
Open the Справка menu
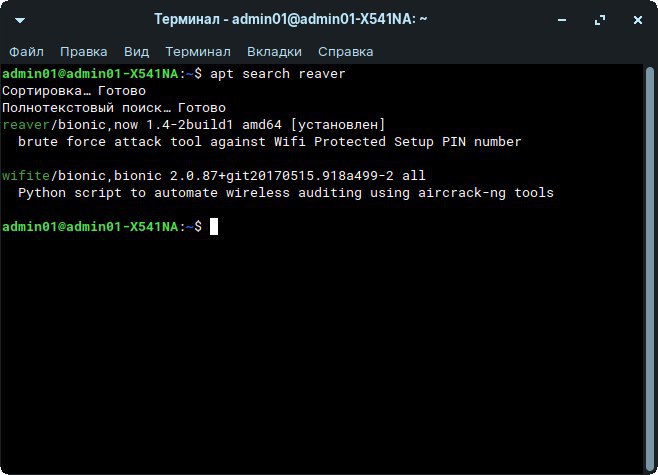(345, 51)
